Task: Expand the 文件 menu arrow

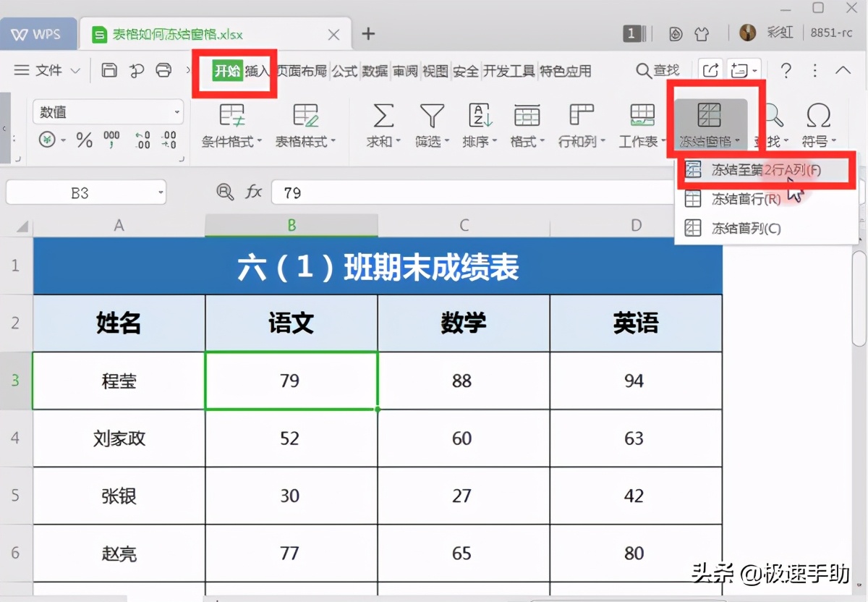Action: point(75,71)
